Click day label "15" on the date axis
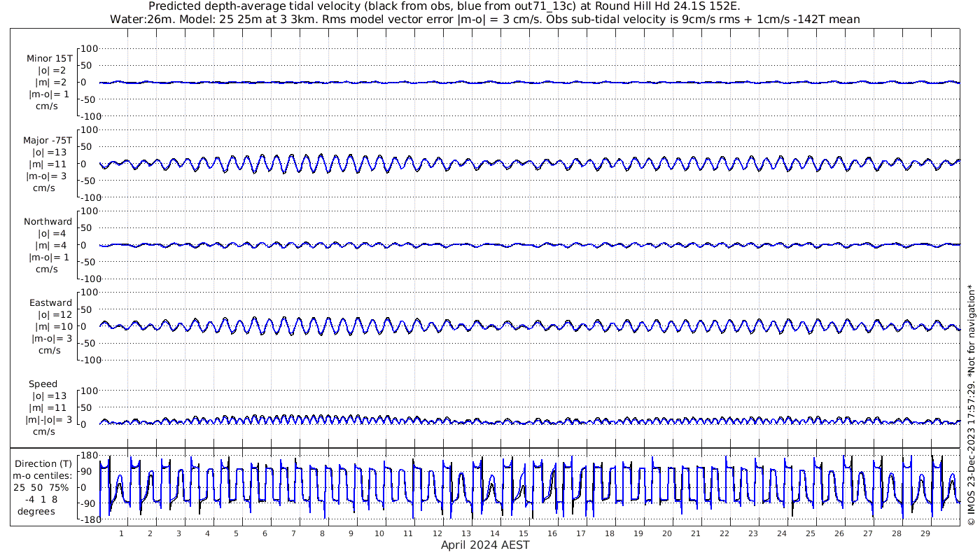 pyautogui.click(x=523, y=533)
